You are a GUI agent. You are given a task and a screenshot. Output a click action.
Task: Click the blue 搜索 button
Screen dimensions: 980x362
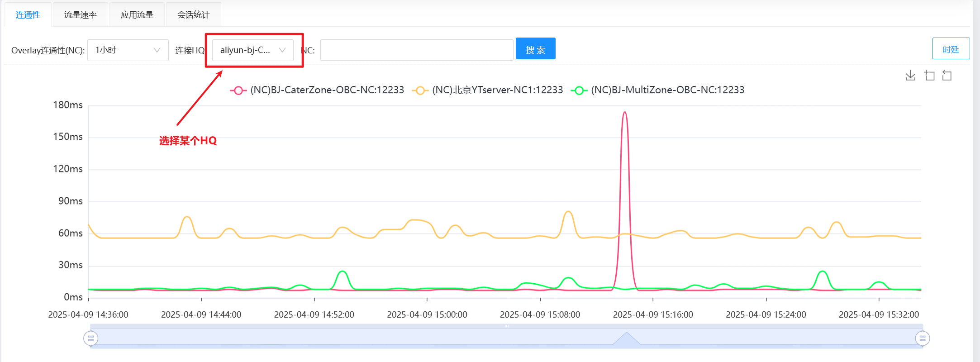coord(535,49)
